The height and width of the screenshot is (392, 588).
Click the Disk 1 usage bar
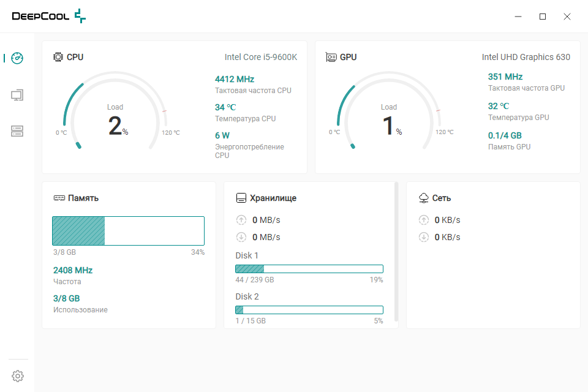pos(309,269)
